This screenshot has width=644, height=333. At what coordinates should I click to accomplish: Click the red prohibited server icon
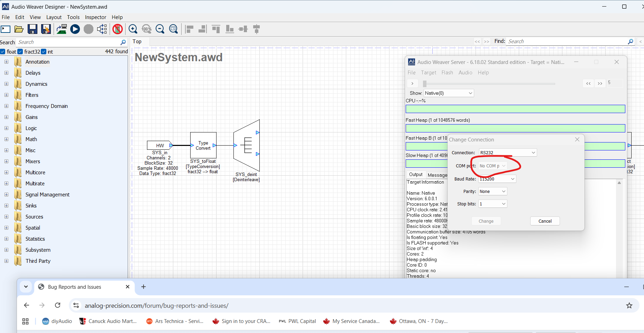(x=118, y=29)
